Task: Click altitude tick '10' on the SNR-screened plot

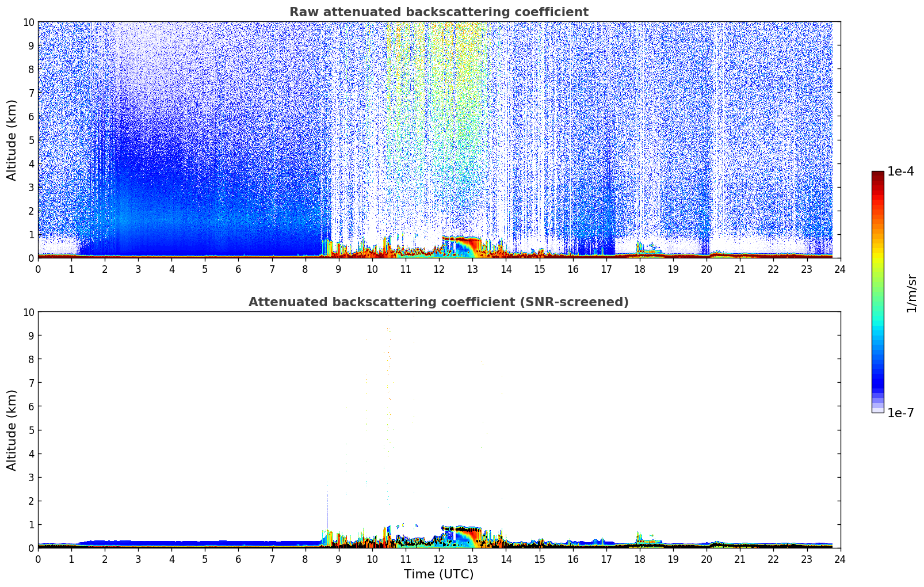Action: [x=28, y=312]
